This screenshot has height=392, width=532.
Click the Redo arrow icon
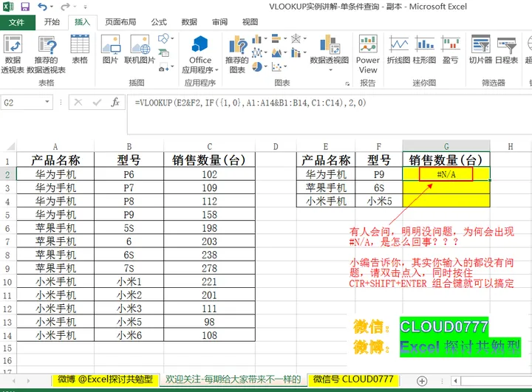[65, 7]
